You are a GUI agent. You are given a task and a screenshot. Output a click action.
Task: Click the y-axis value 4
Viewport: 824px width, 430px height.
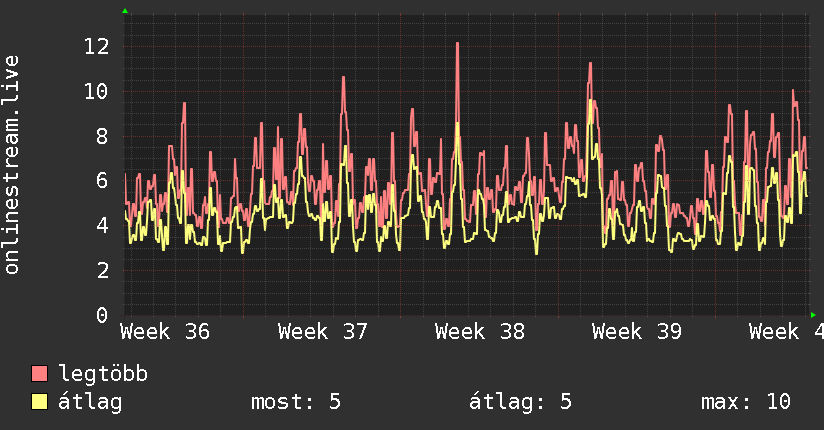[x=103, y=226]
